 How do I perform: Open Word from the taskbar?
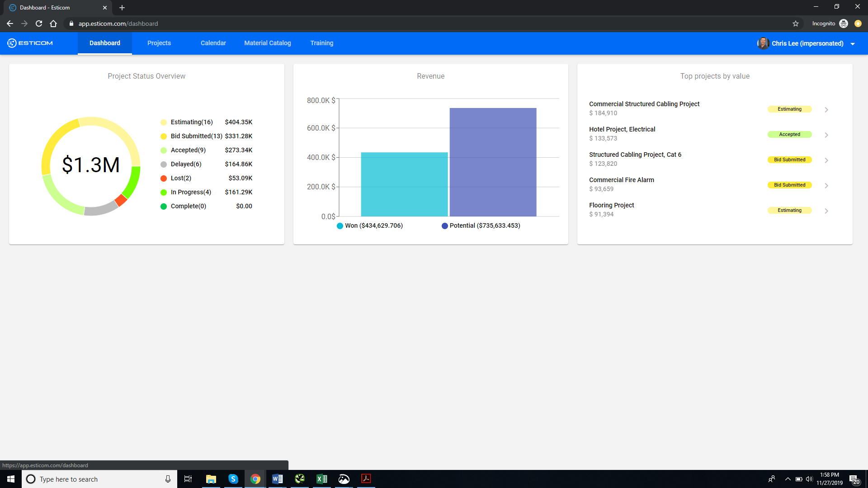coord(277,479)
